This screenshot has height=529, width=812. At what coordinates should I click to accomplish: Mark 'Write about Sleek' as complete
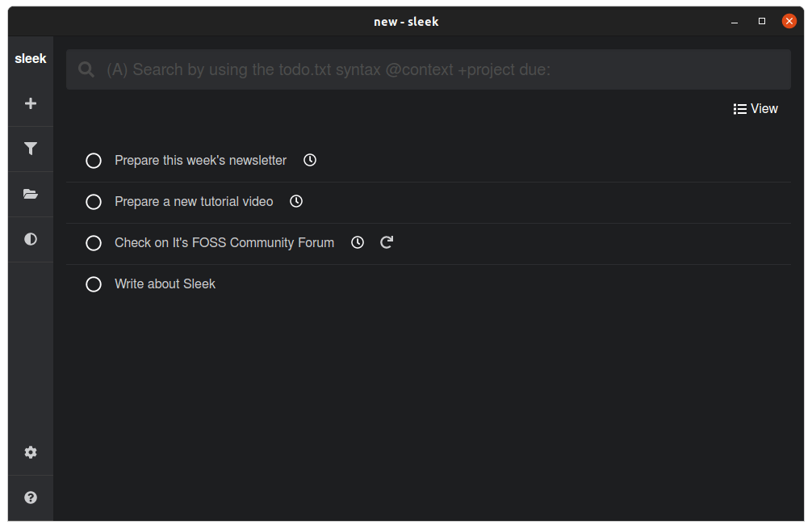pyautogui.click(x=94, y=283)
